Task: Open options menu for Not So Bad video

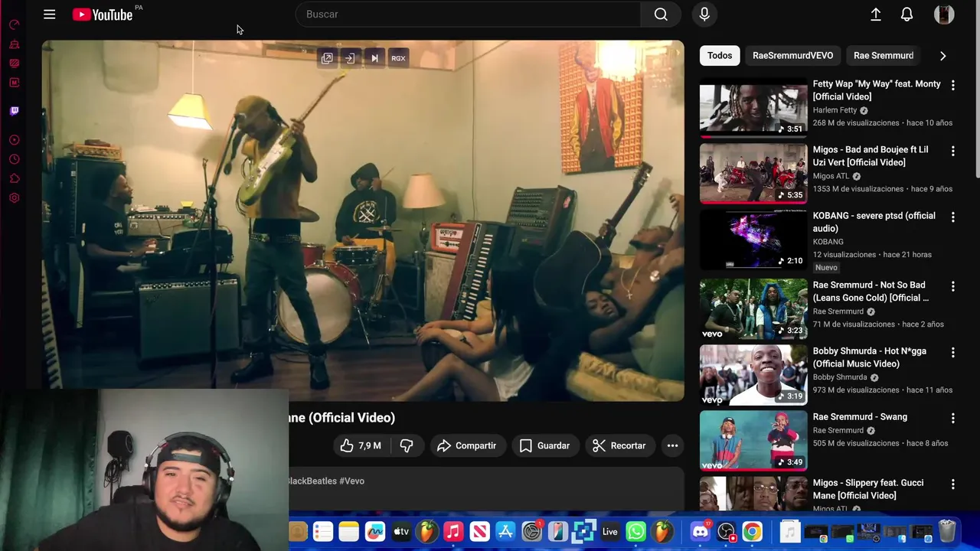Action: (953, 286)
